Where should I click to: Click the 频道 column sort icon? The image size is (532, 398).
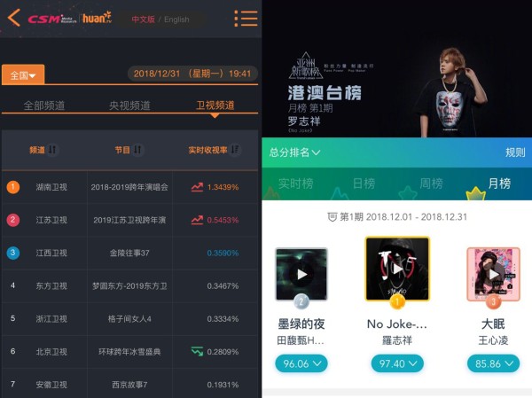pyautogui.click(x=52, y=149)
